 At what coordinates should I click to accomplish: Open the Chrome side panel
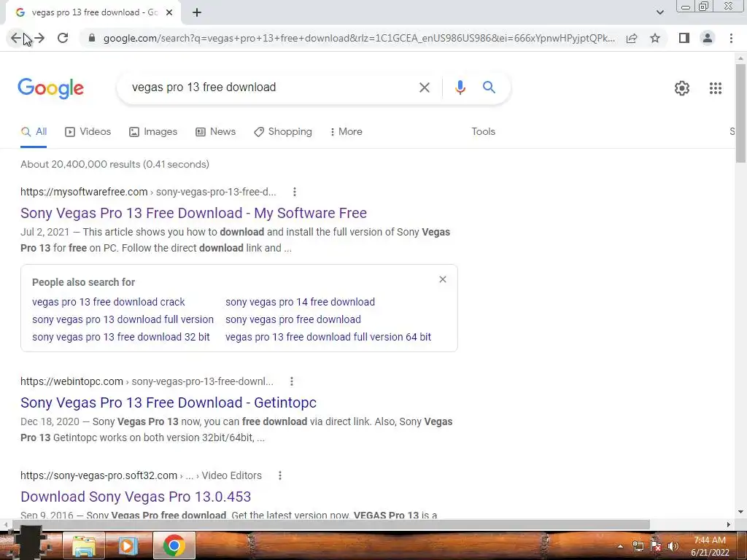684,38
